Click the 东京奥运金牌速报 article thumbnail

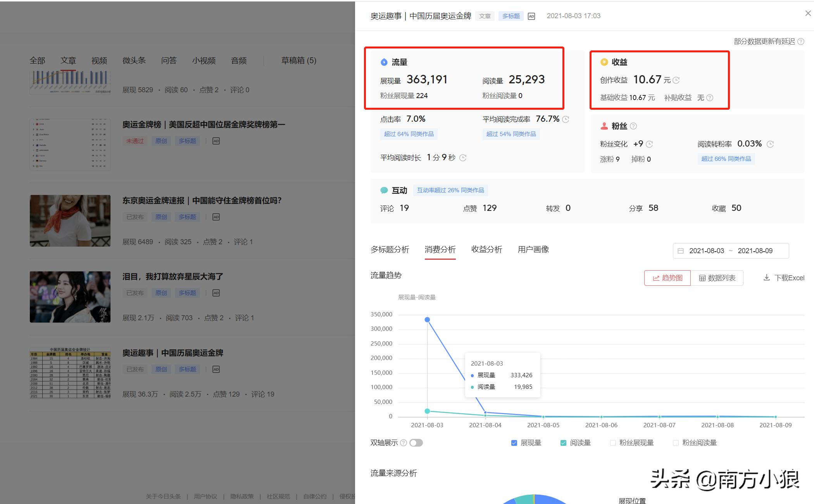[70, 220]
